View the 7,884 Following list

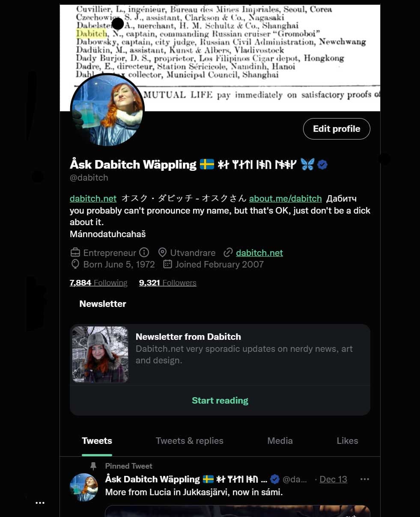tap(98, 282)
